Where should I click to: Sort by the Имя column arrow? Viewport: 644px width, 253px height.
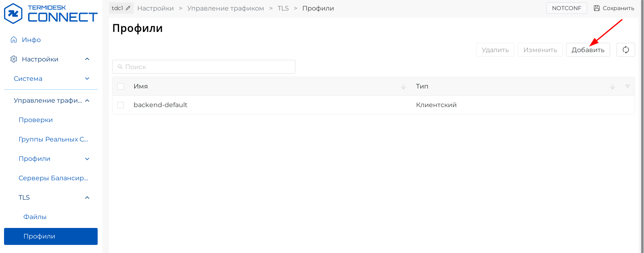point(403,86)
